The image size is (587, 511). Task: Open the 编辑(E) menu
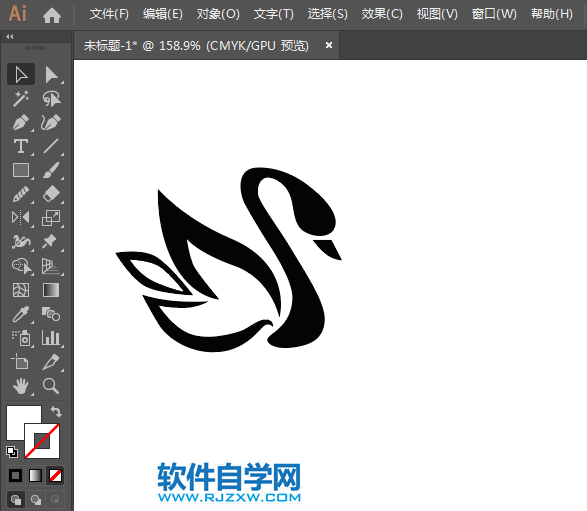(162, 15)
